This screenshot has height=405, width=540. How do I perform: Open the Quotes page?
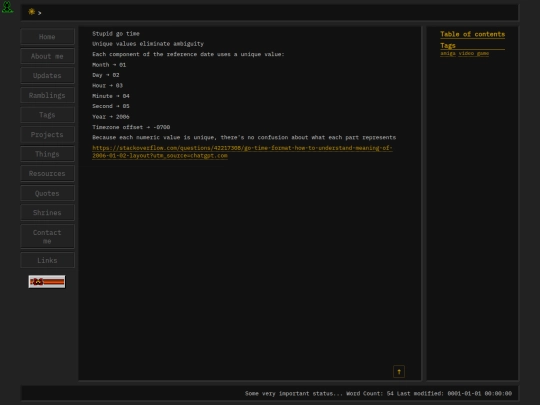[47, 193]
